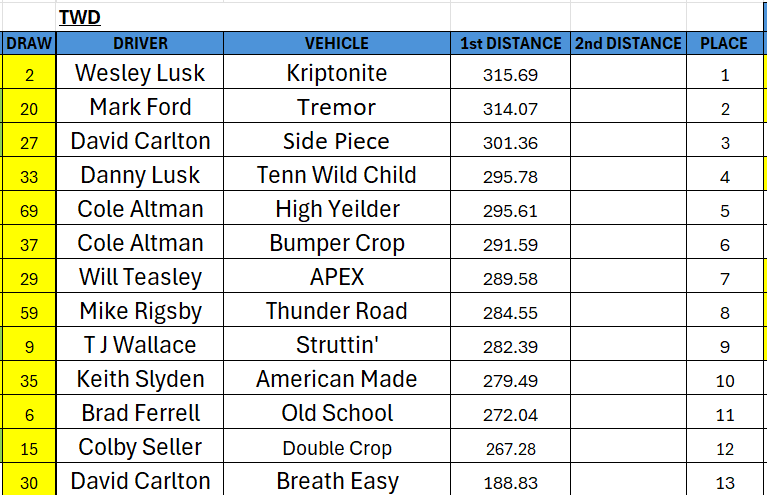
Task: Select draw number 69 cell
Action: (28, 210)
